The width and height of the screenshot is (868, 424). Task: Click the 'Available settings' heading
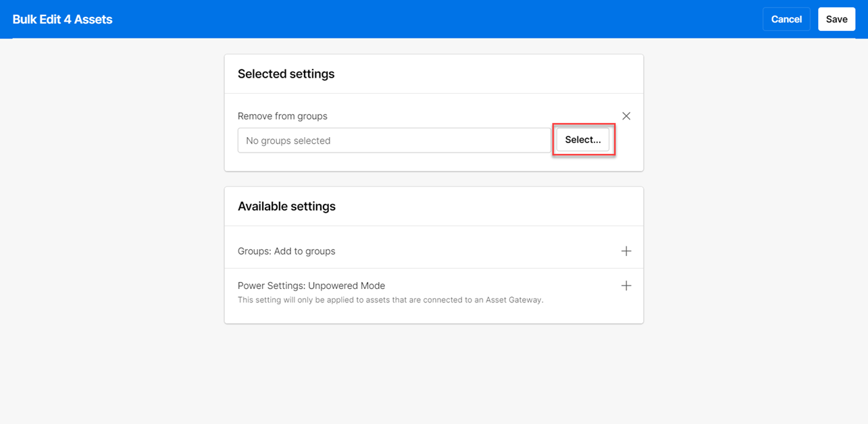click(x=286, y=206)
